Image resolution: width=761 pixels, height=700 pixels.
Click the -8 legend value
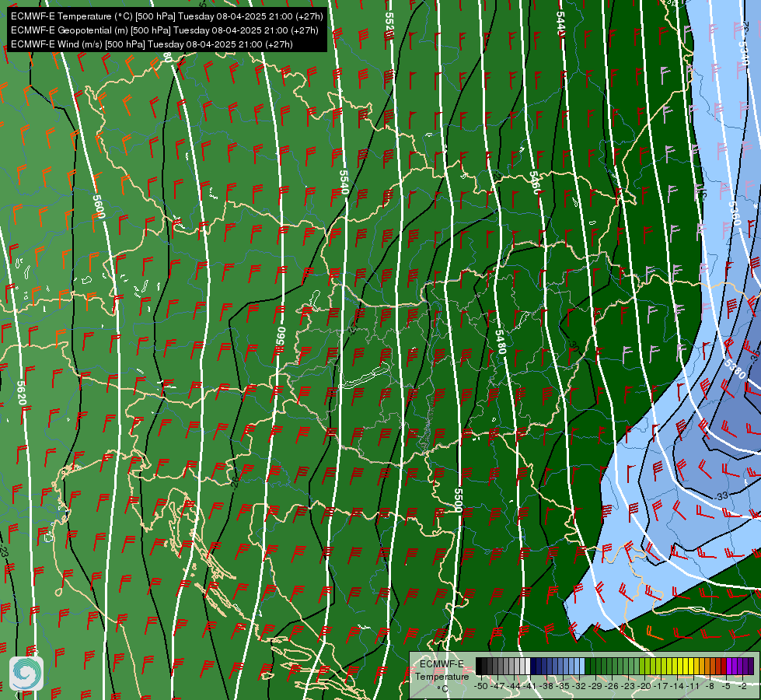[x=710, y=686]
